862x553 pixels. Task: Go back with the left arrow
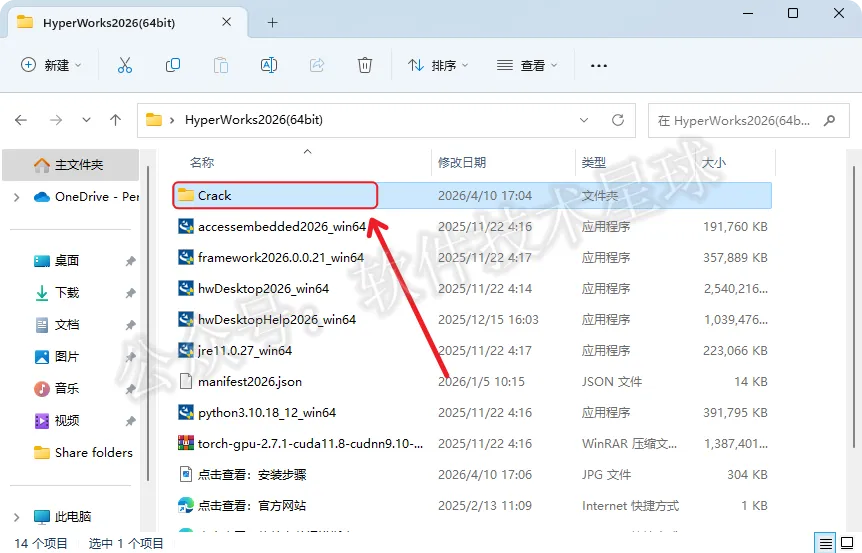pos(21,120)
